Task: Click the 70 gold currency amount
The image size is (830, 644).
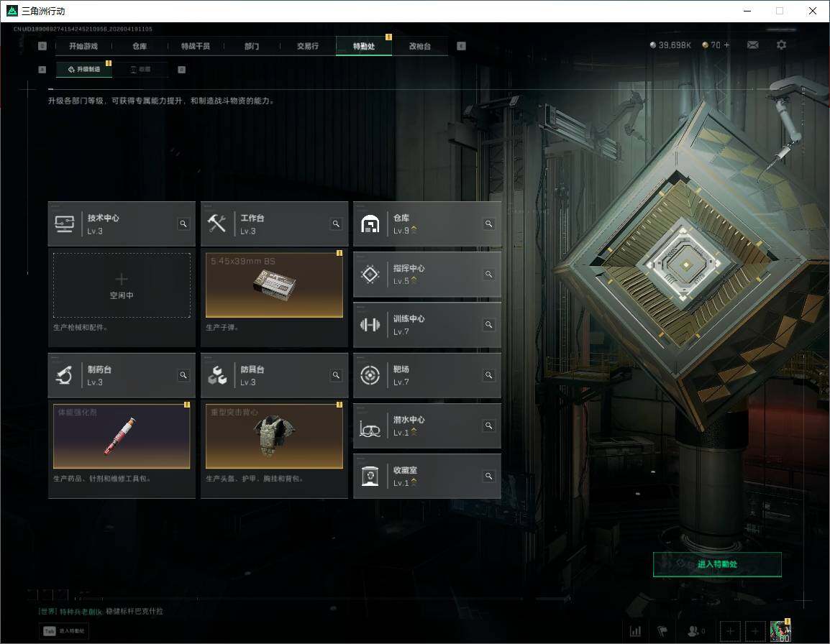Action: pyautogui.click(x=712, y=45)
